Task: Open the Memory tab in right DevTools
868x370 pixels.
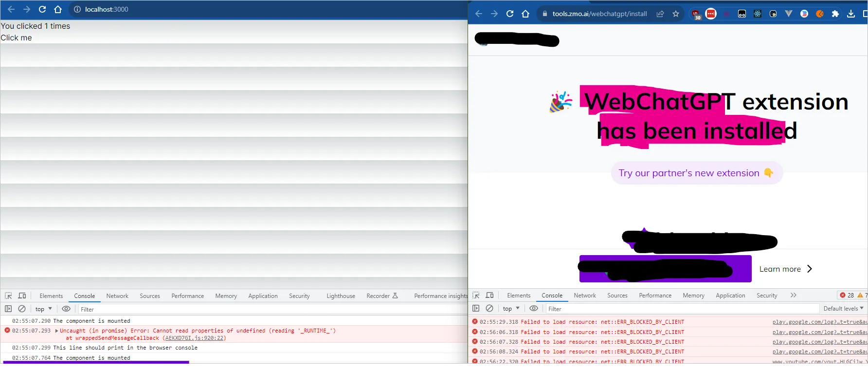Action: [693, 296]
